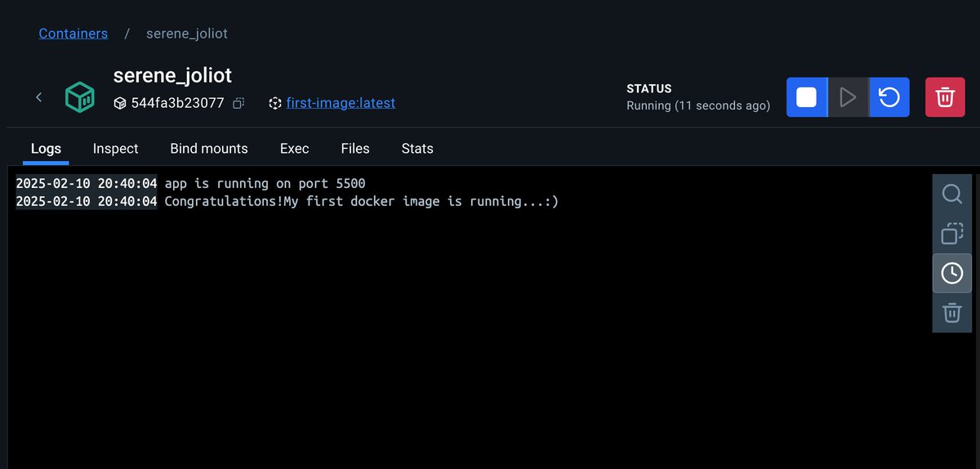980x469 pixels.
Task: Open the Exec tab
Action: 294,149
